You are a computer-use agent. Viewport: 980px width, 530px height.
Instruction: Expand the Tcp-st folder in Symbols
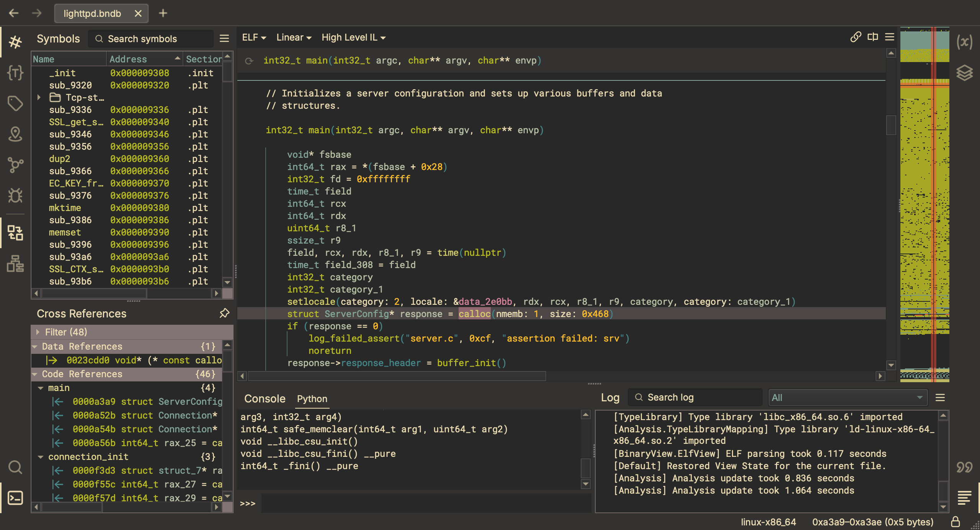click(39, 97)
